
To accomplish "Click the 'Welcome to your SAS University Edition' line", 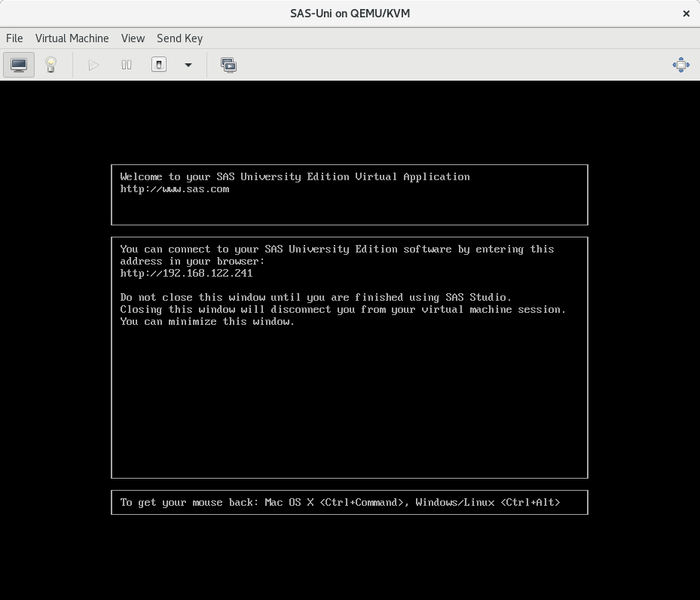I will pyautogui.click(x=295, y=177).
